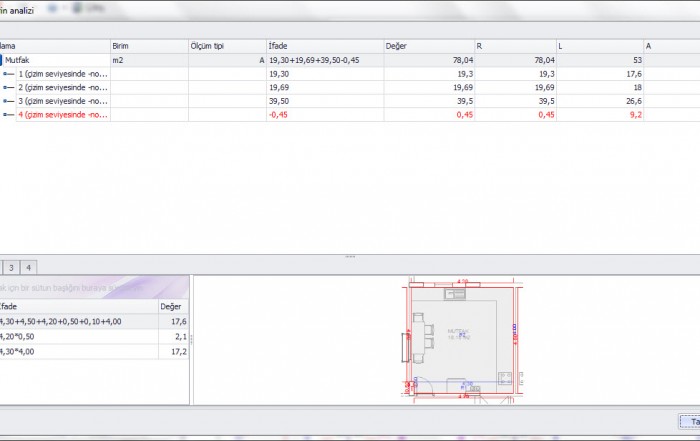Click the Mutfak floor plan preview
700x441 pixels.
(460, 340)
